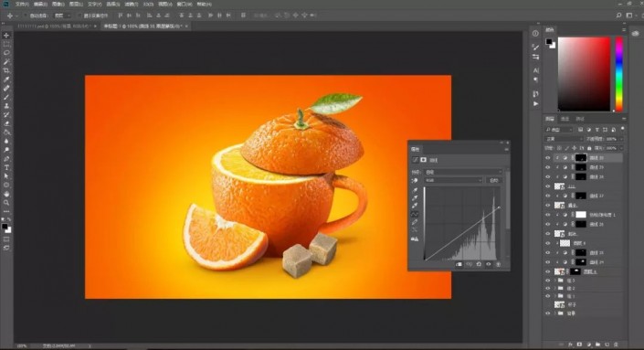Screen dimensions: 644x350
Task: Toggle the 自动选择 checkbox
Action: pyautogui.click(x=26, y=16)
